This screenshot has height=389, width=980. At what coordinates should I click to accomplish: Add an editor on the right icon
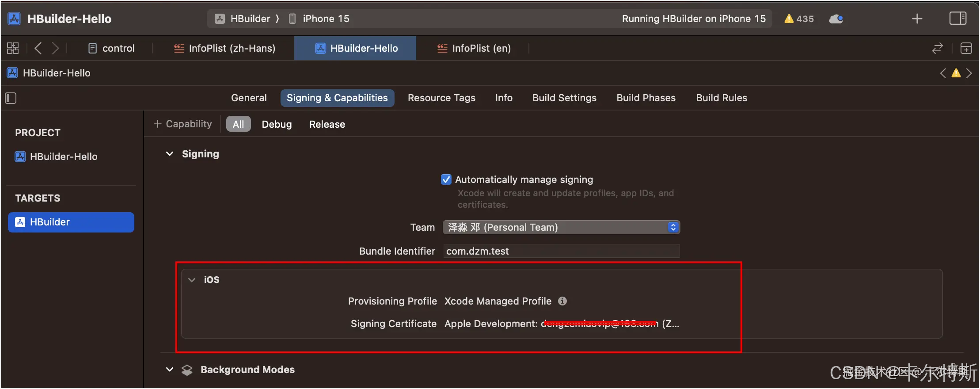(x=966, y=48)
